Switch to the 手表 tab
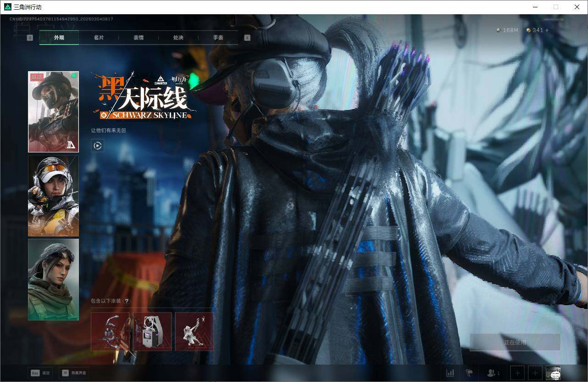 217,38
